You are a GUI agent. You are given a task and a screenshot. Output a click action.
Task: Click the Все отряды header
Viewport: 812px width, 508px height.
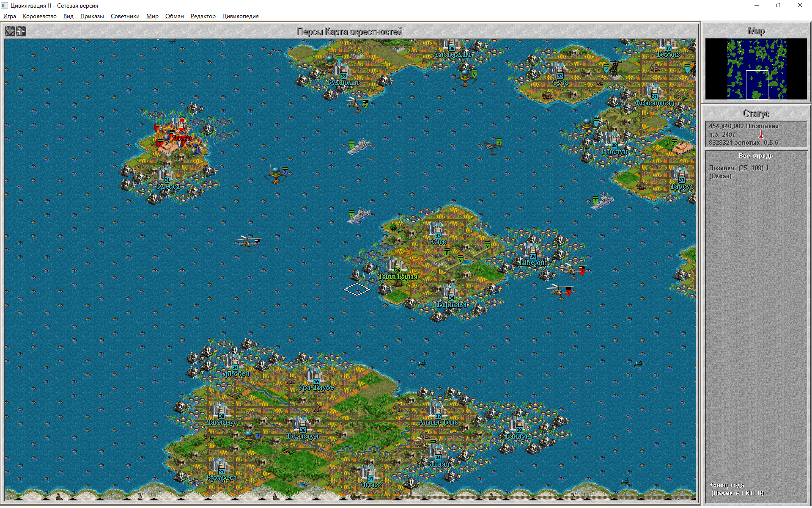coord(756,156)
